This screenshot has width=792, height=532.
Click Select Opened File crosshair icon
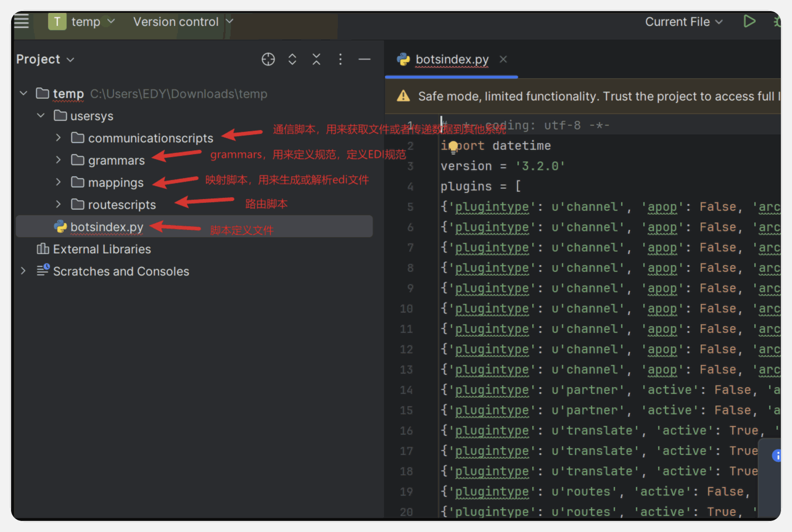[268, 59]
